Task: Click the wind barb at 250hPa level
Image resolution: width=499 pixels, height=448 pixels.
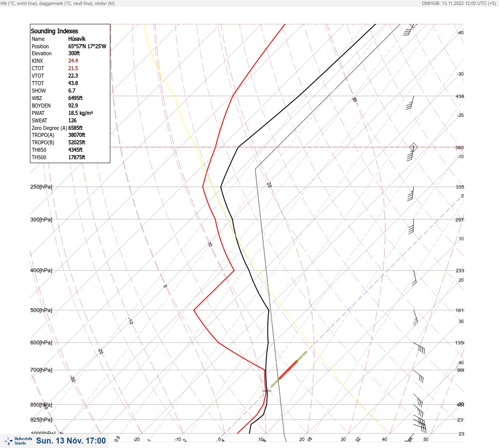Action: pyautogui.click(x=411, y=194)
